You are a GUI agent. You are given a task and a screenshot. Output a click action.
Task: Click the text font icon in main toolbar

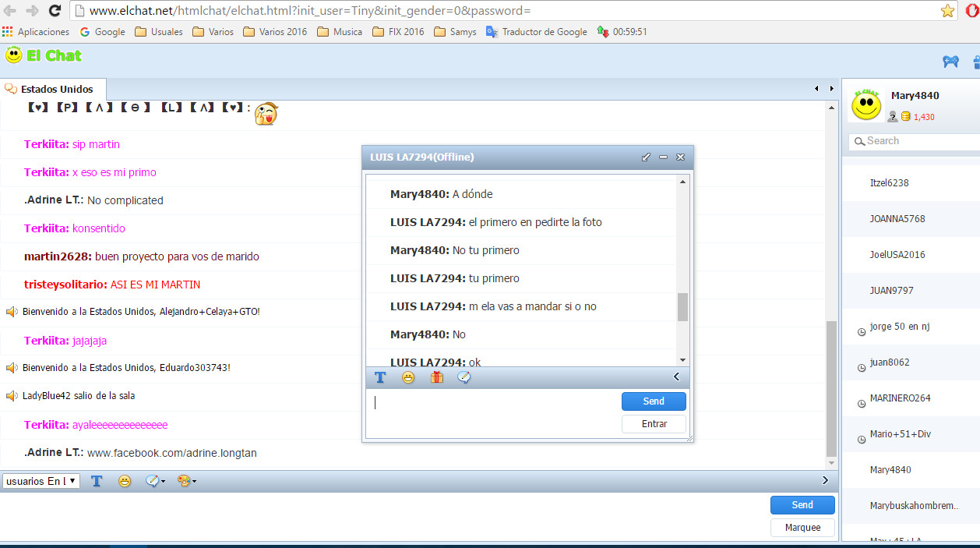(97, 481)
